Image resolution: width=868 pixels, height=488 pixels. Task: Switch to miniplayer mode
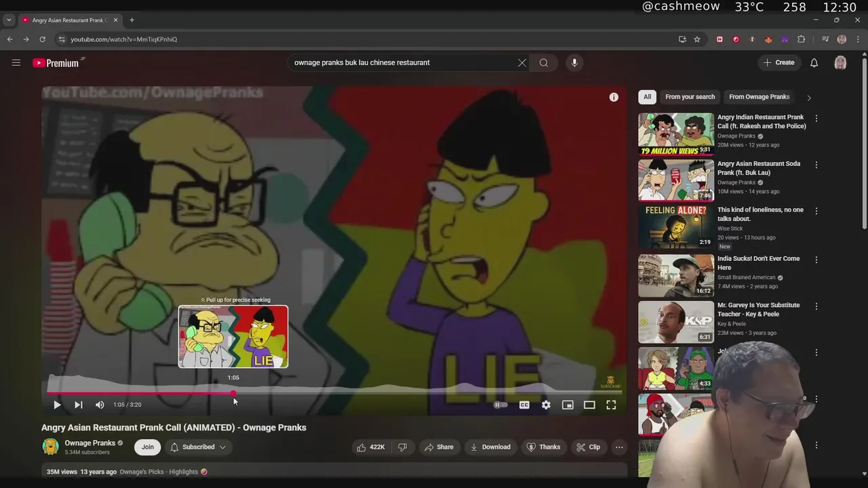pyautogui.click(x=568, y=405)
